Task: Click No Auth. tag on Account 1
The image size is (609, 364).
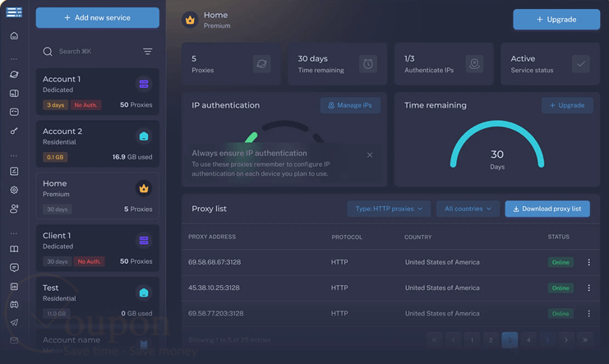Action: pos(85,105)
